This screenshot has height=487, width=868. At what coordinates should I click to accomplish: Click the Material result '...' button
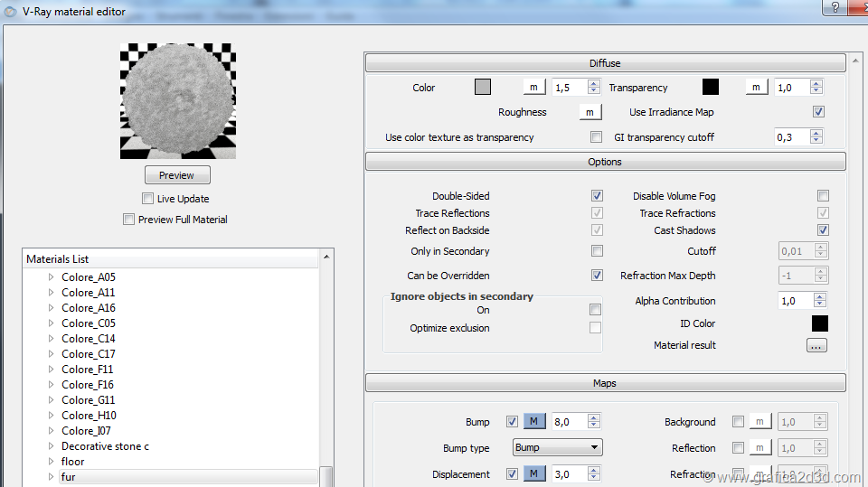tap(816, 345)
